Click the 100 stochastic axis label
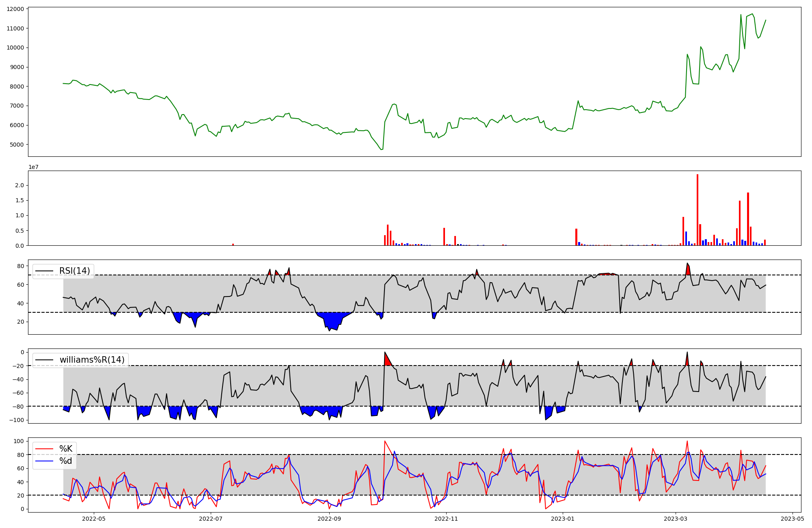 point(19,441)
